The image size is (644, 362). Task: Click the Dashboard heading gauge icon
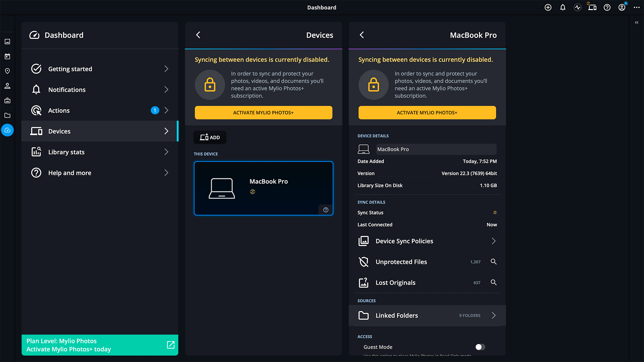tap(34, 35)
